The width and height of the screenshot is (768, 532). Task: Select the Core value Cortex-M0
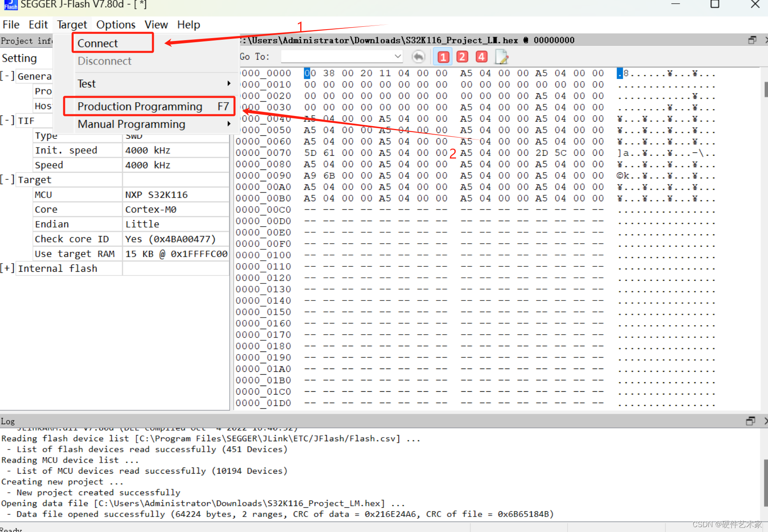pos(151,209)
